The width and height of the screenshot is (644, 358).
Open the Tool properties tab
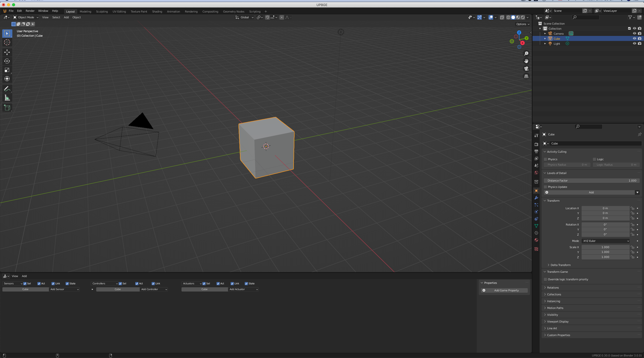[536, 135]
